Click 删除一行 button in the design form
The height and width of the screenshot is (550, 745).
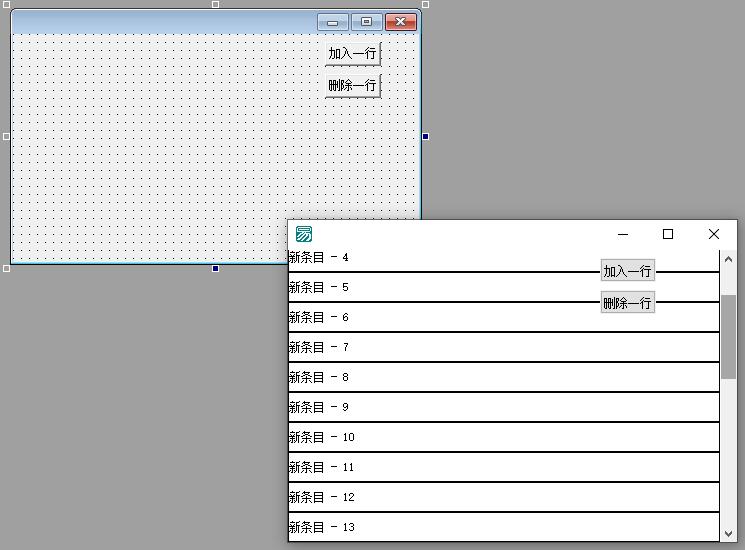[353, 85]
